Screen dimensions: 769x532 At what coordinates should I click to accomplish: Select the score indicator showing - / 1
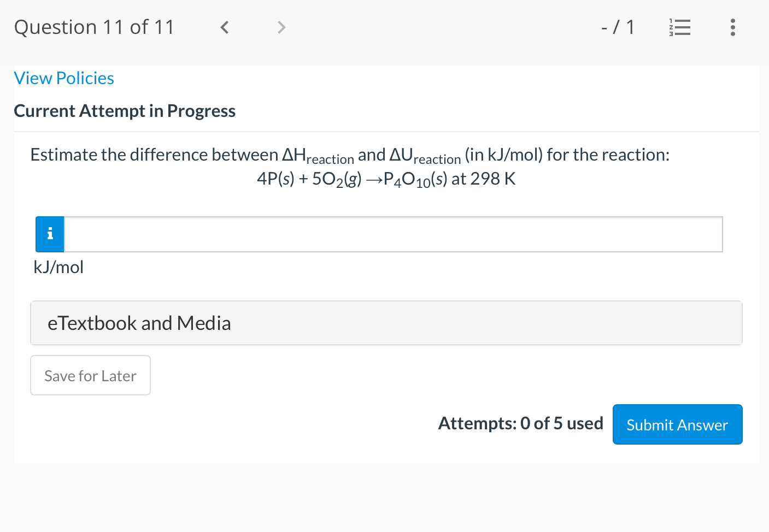pyautogui.click(x=618, y=27)
